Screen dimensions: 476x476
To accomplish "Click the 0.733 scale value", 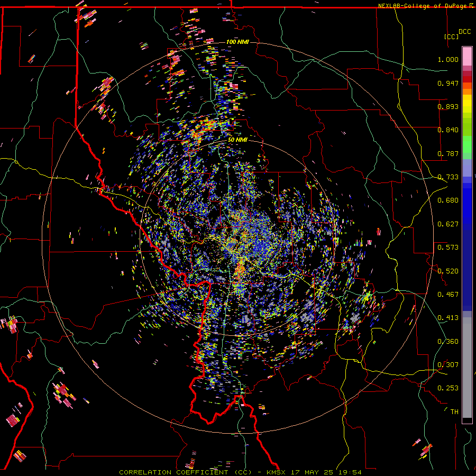I will point(448,177).
